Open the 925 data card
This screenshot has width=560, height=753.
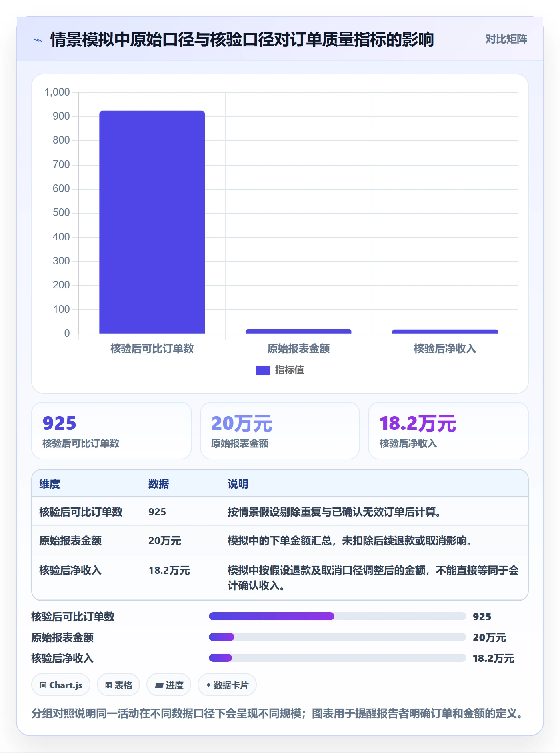(x=112, y=431)
